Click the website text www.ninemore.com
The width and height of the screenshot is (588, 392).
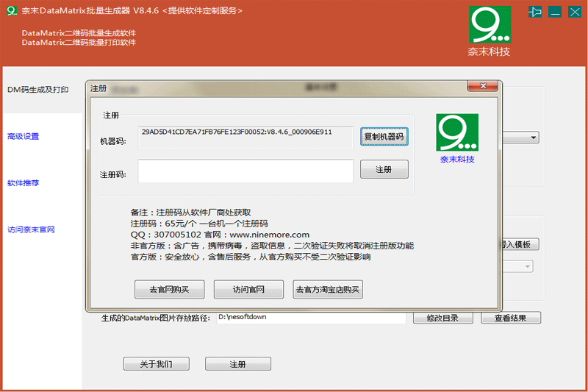269,235
